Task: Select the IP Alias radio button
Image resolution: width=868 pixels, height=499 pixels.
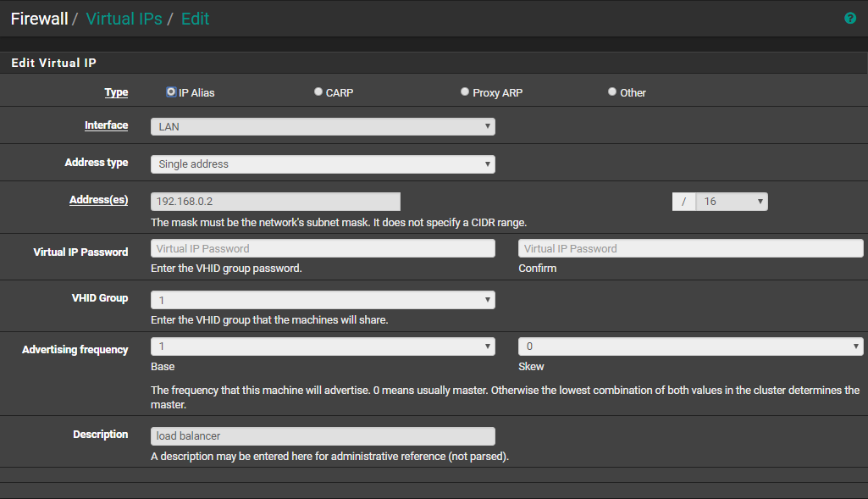Action: pyautogui.click(x=172, y=92)
